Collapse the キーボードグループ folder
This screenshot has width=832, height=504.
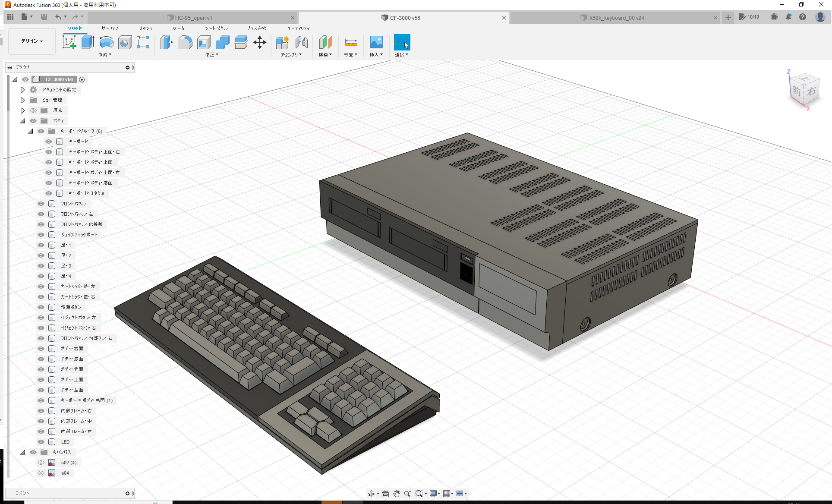[30, 131]
